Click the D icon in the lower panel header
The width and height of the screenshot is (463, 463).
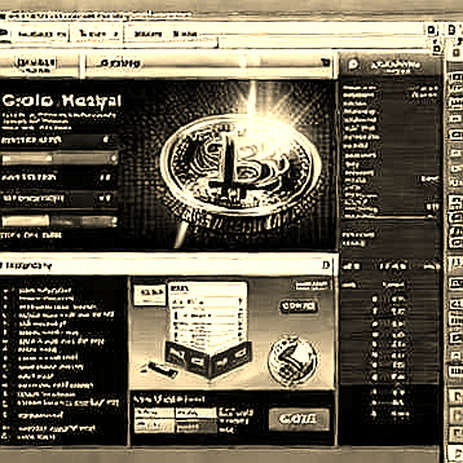coord(326,265)
